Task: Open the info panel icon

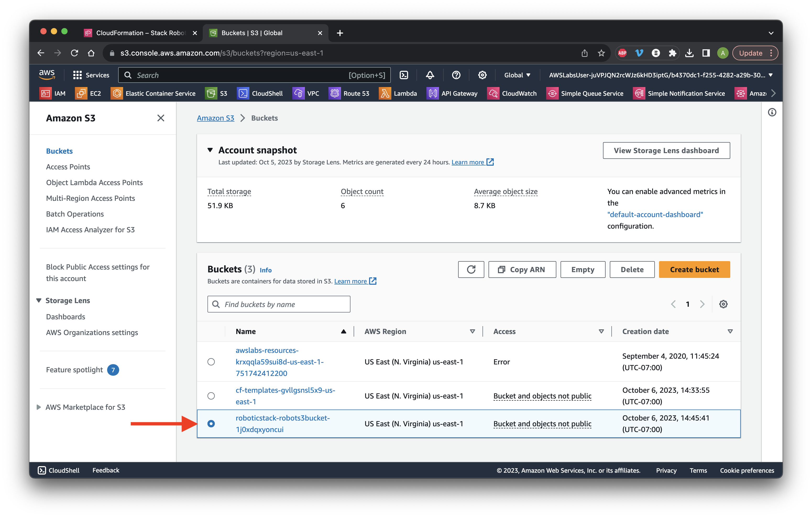Action: pyautogui.click(x=772, y=112)
